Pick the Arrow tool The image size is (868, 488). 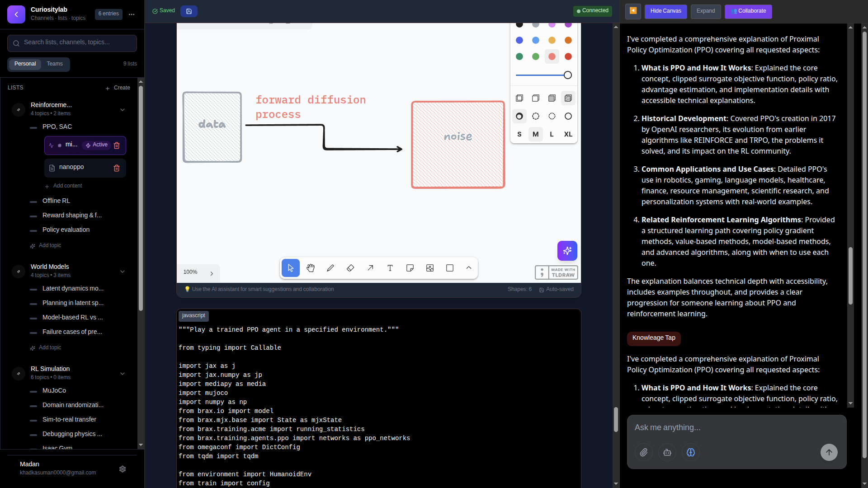(x=370, y=268)
